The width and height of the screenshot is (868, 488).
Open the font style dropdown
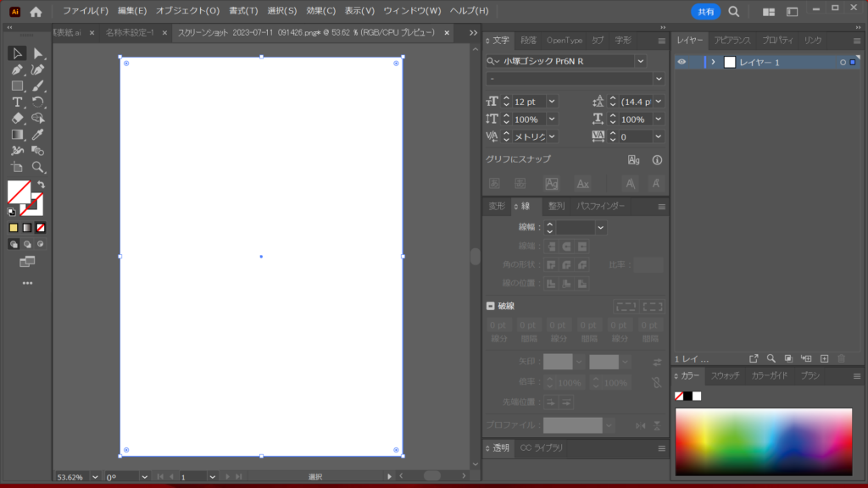659,79
